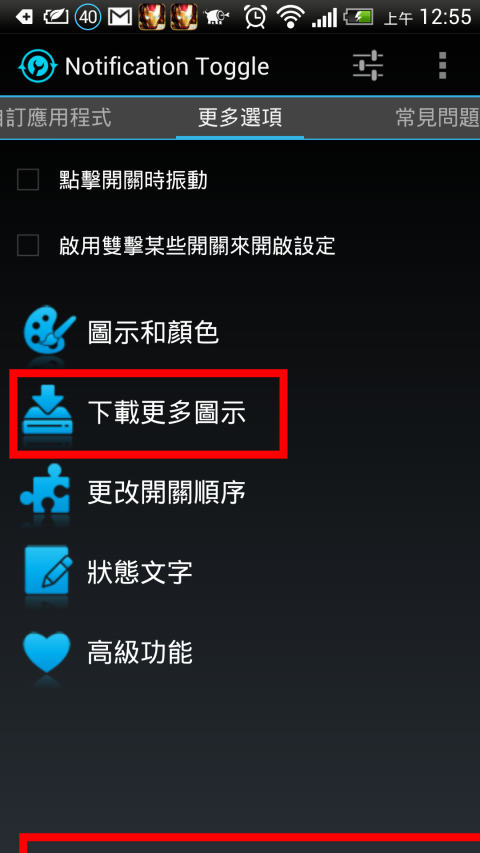480x853 pixels.
Task: Open 更改開關順序 option
Action: click(167, 492)
